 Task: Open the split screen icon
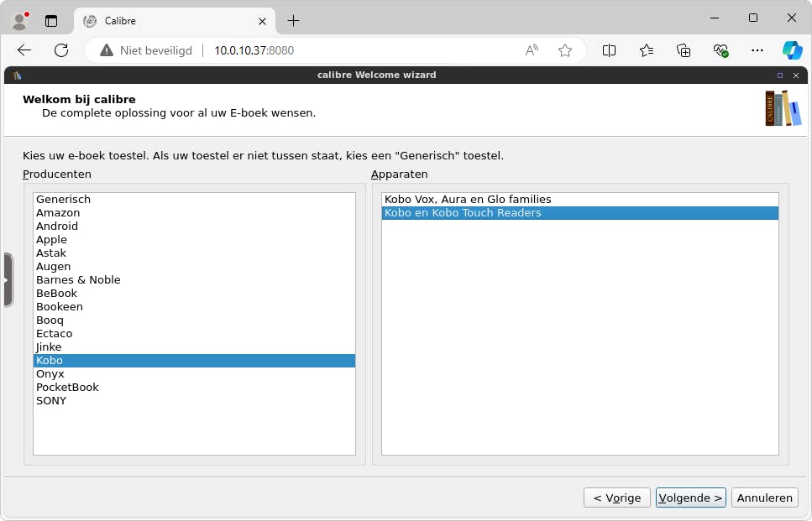(609, 50)
